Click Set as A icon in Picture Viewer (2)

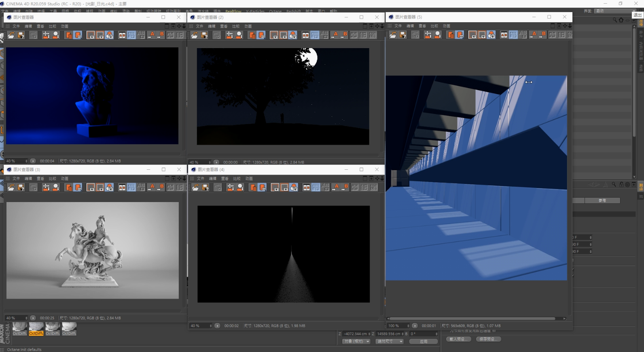pos(334,35)
